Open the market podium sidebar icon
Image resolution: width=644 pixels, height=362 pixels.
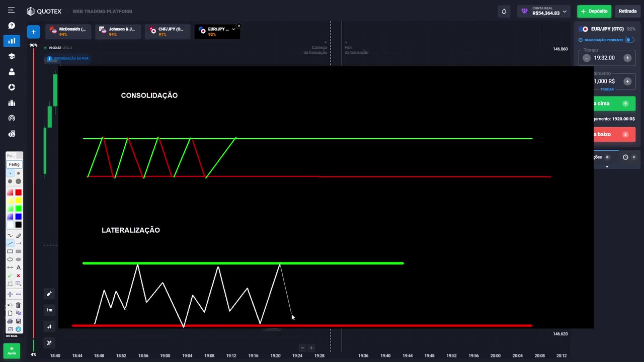point(12,103)
